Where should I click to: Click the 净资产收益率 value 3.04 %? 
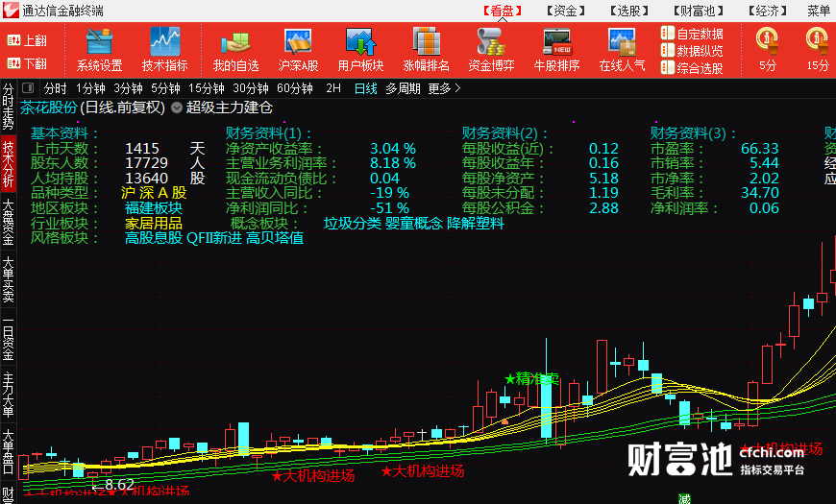[x=393, y=148]
